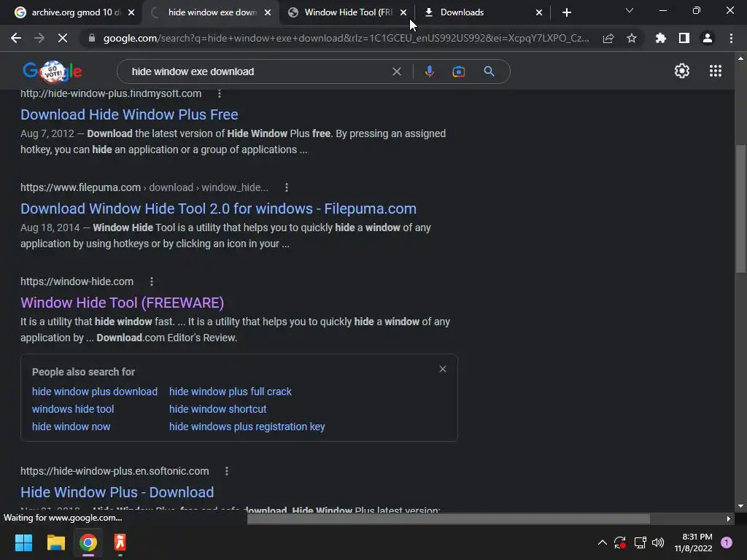Open Download Hide Window Plus Free result
Screen dimensions: 747x560
[x=129, y=114]
